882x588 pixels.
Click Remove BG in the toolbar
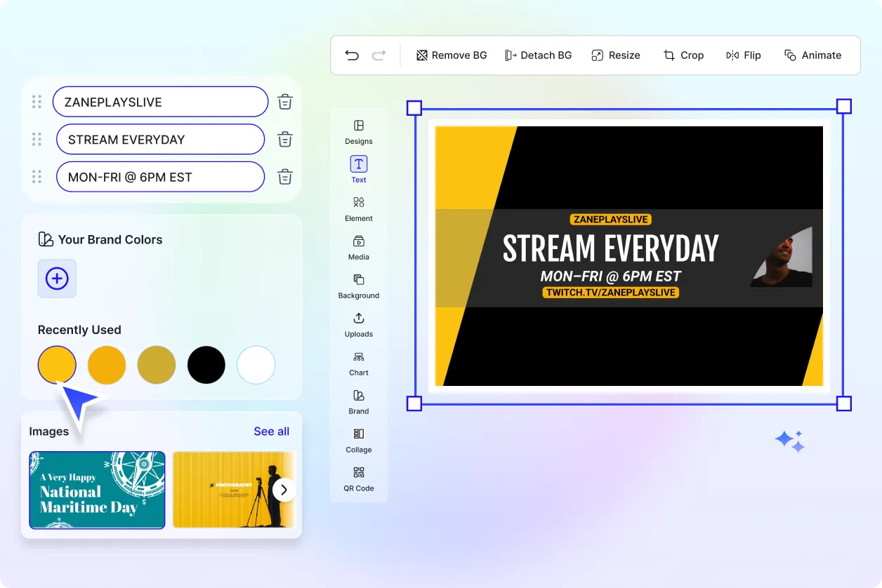451,55
